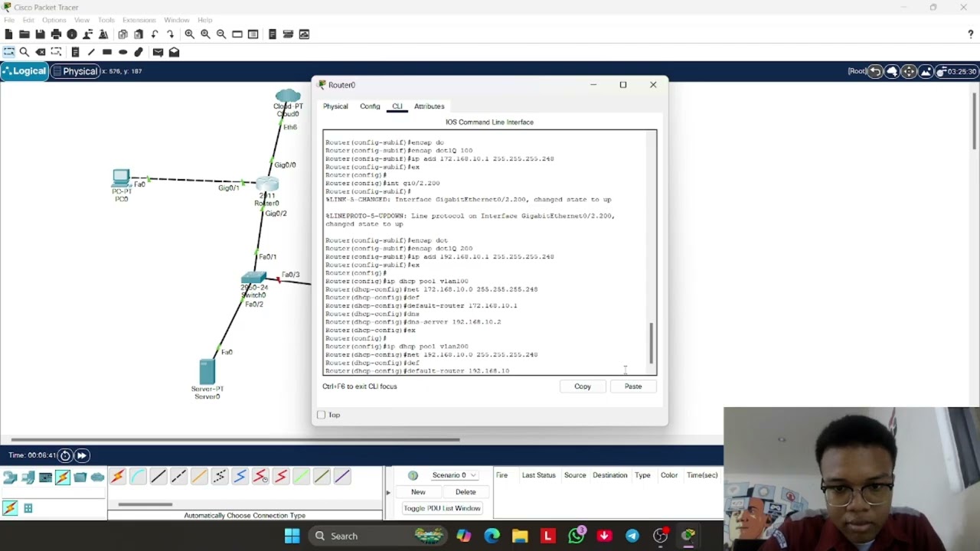Choose the Place Note tool
This screenshot has width=980, height=551.
75,52
